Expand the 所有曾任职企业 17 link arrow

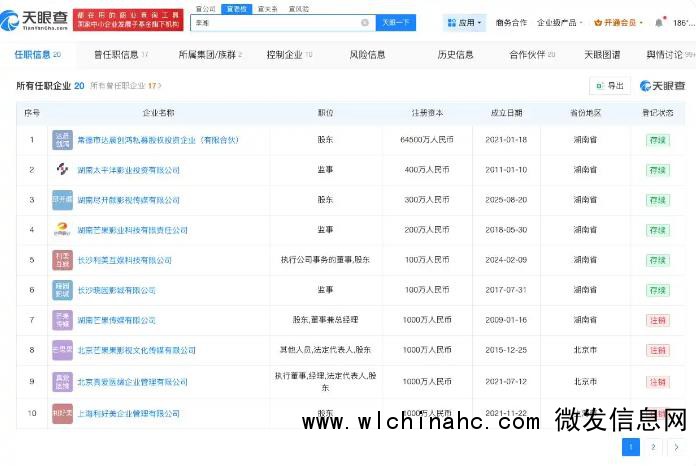(159, 86)
